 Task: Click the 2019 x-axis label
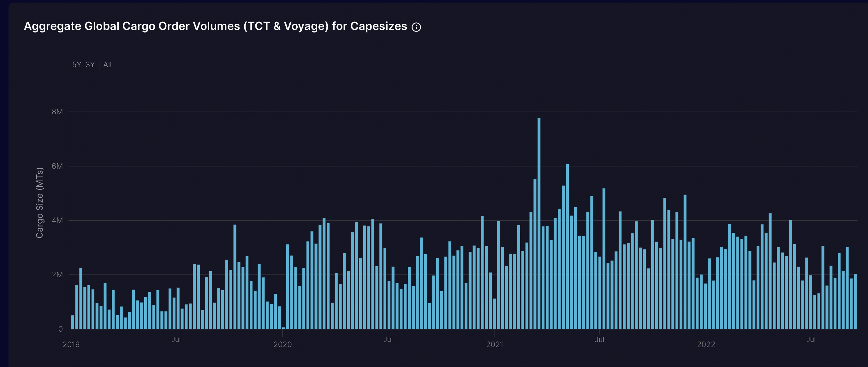pyautogui.click(x=71, y=344)
